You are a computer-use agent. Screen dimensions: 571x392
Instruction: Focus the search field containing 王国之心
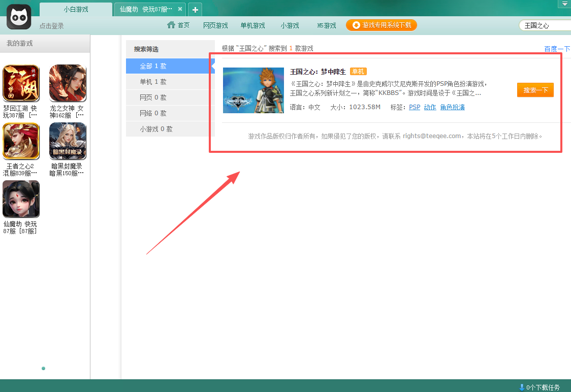[544, 25]
